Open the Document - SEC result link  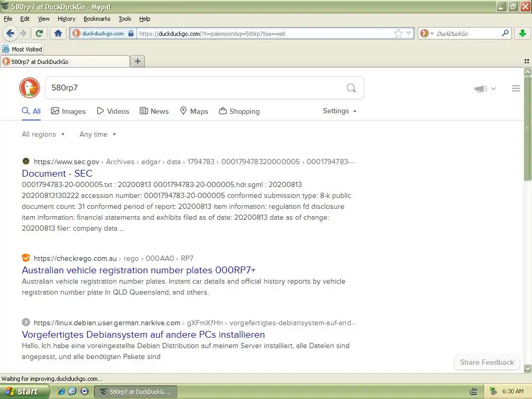[57, 174]
